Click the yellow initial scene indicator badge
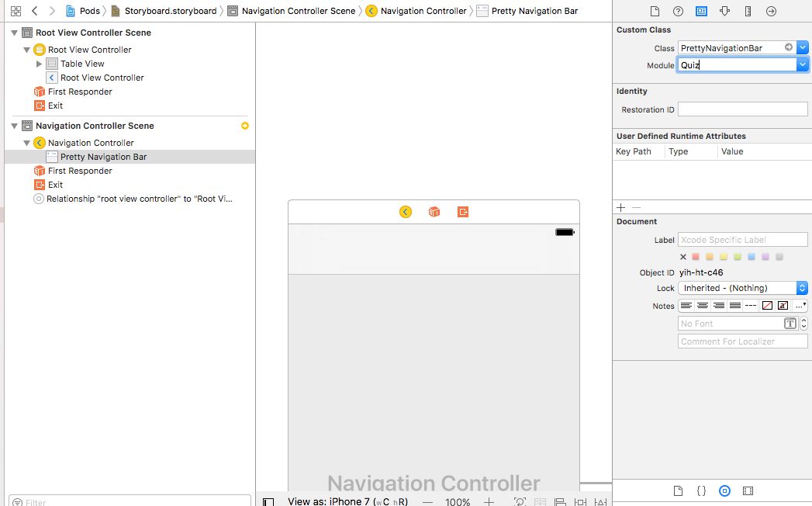The height and width of the screenshot is (506, 812). click(245, 126)
